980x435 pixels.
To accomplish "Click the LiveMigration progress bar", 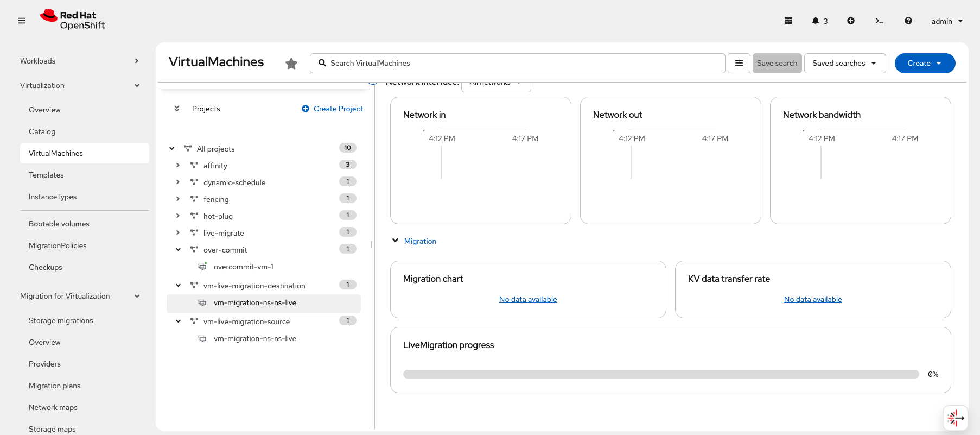I will click(660, 374).
